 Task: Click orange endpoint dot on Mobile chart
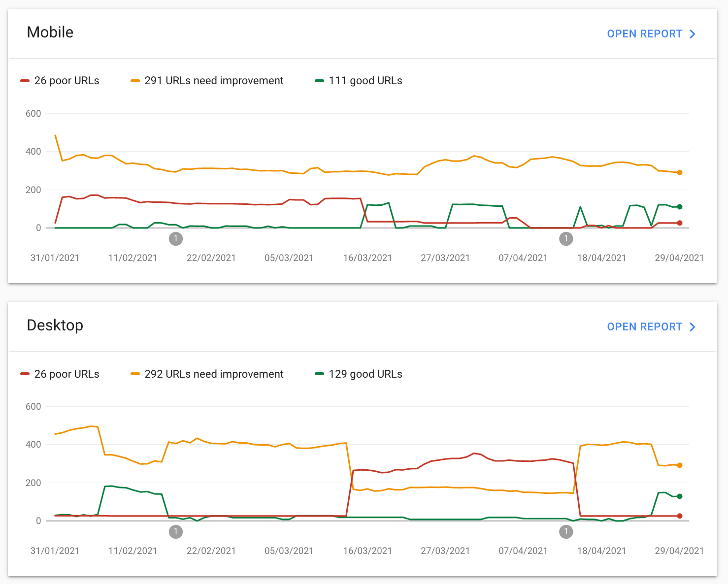tap(680, 173)
